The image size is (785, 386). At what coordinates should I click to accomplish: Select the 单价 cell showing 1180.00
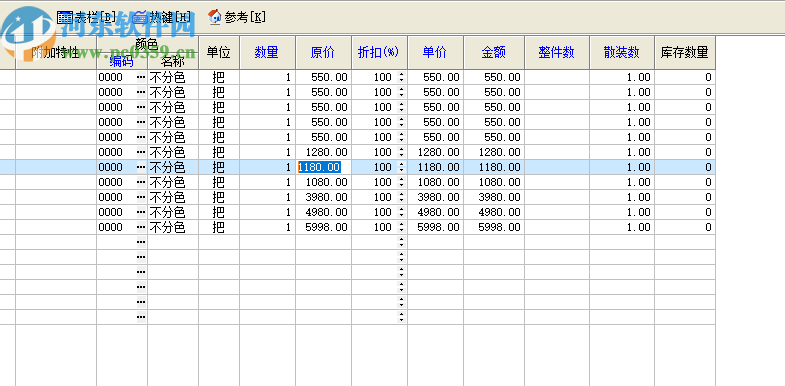coord(436,167)
